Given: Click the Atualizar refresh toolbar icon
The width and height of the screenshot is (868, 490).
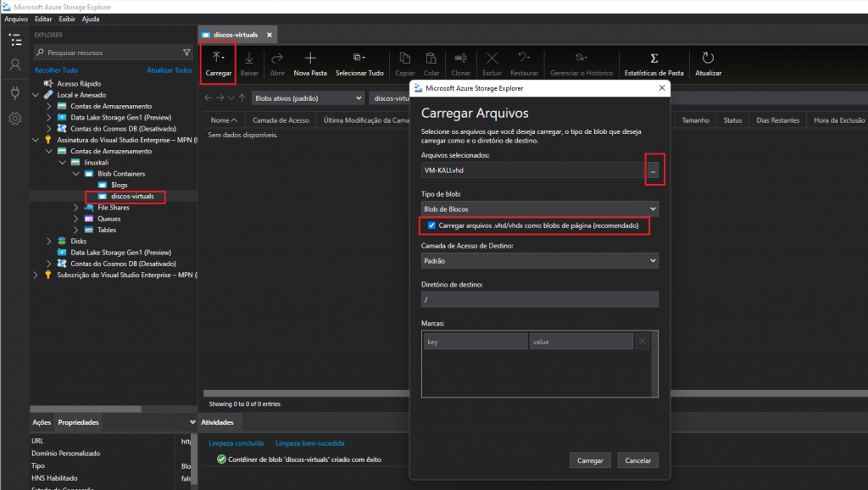Looking at the screenshot, I should click(x=708, y=64).
